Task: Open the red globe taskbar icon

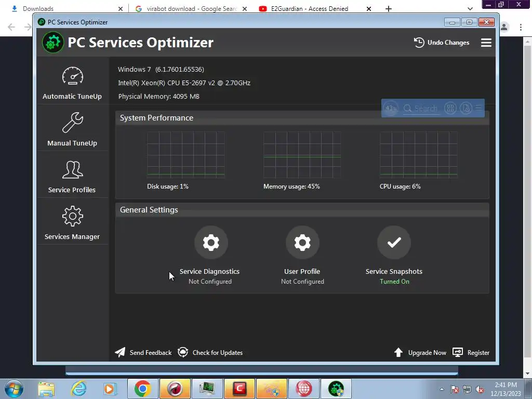Action: tap(304, 389)
